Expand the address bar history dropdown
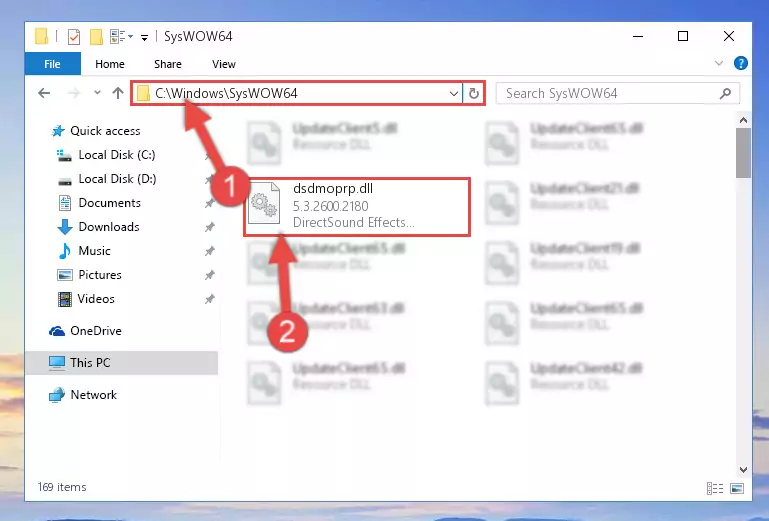The width and height of the screenshot is (769, 521). pyautogui.click(x=454, y=93)
